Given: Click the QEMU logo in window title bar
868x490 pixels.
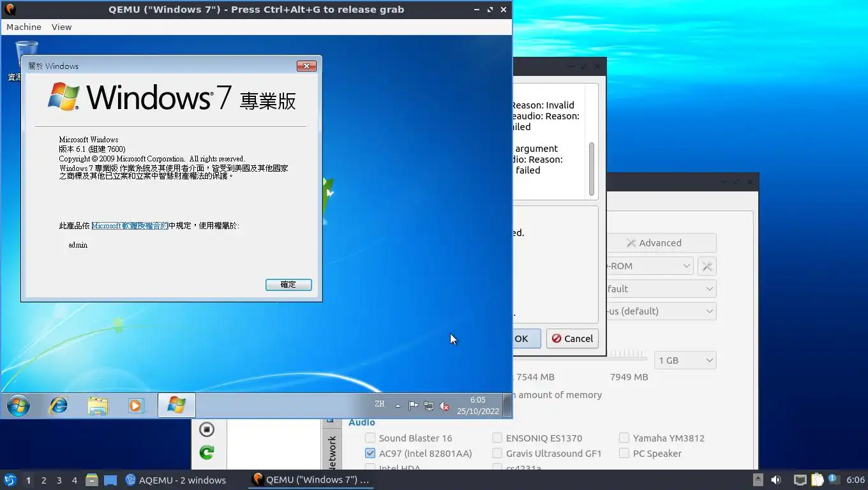Looking at the screenshot, I should 10,10.
